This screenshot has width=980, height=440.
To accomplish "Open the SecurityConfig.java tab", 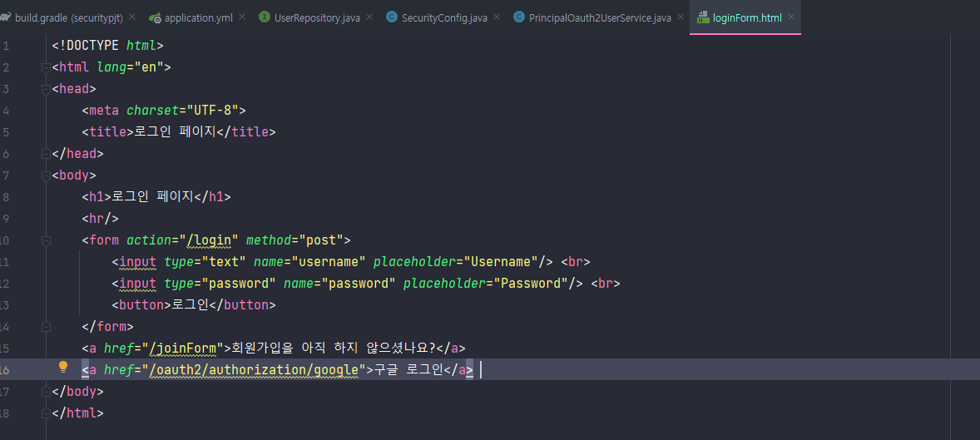I will pyautogui.click(x=444, y=17).
